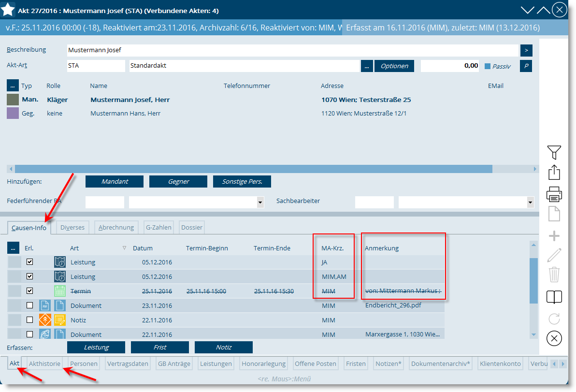Click Mandant add button
The width and height of the screenshot is (576, 392).
pyautogui.click(x=115, y=181)
